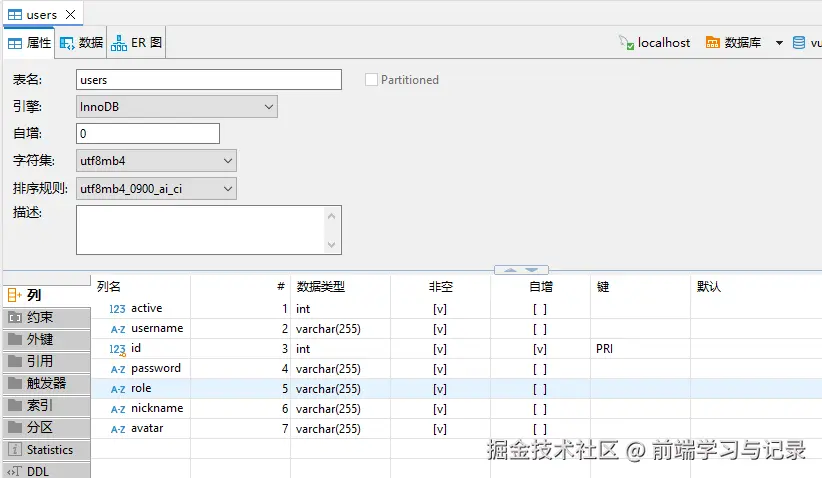822x478 pixels.
Task: Click the 数据库 folder icon
Action: tap(712, 42)
